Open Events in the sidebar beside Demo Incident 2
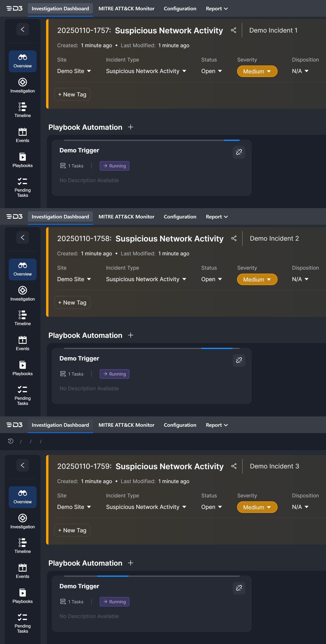 (22, 343)
